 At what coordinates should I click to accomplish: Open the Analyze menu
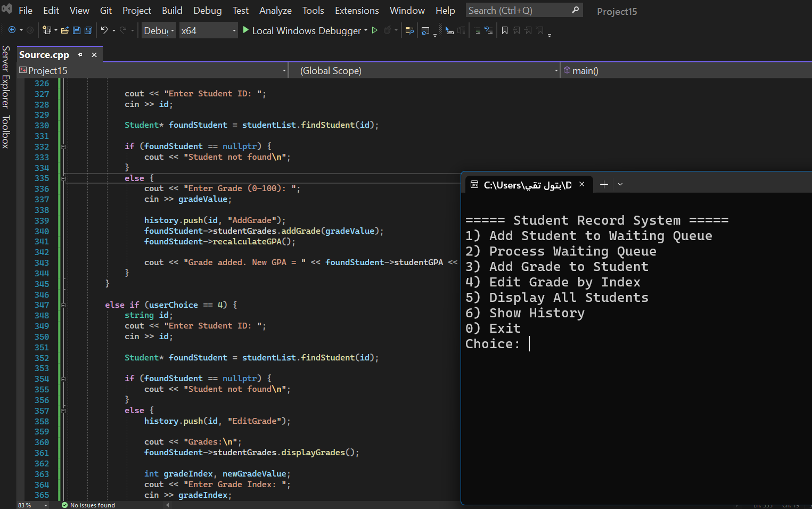point(275,11)
